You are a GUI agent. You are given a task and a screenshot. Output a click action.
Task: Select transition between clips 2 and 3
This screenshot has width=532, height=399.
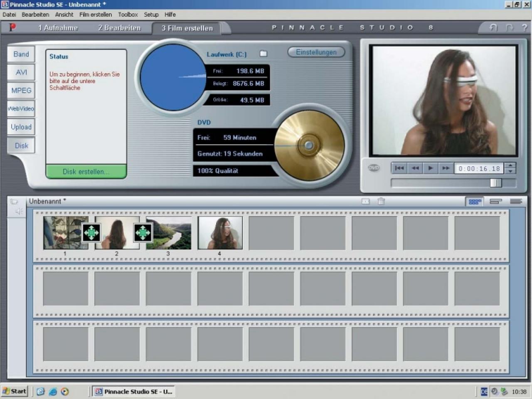143,232
